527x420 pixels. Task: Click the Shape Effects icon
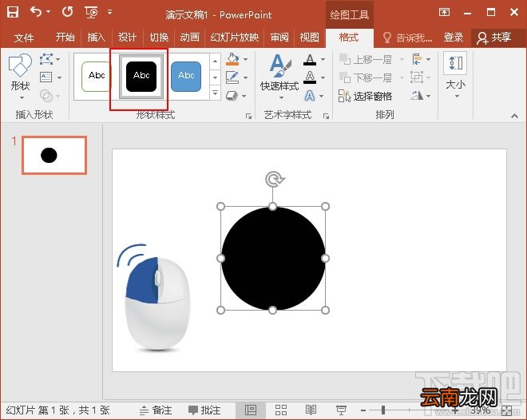click(232, 96)
